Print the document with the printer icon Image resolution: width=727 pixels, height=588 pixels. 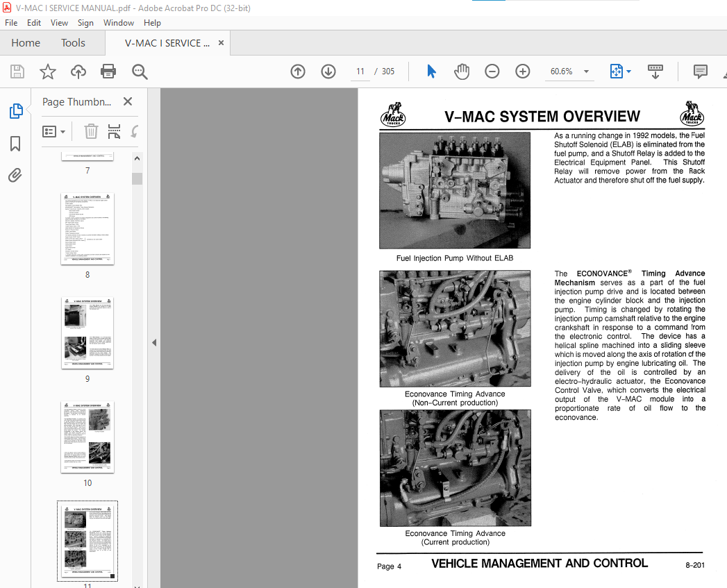click(108, 72)
